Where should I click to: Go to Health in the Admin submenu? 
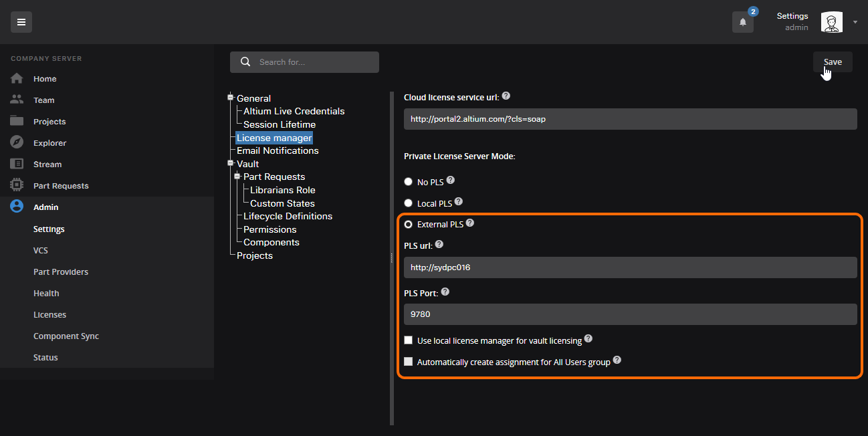(46, 294)
